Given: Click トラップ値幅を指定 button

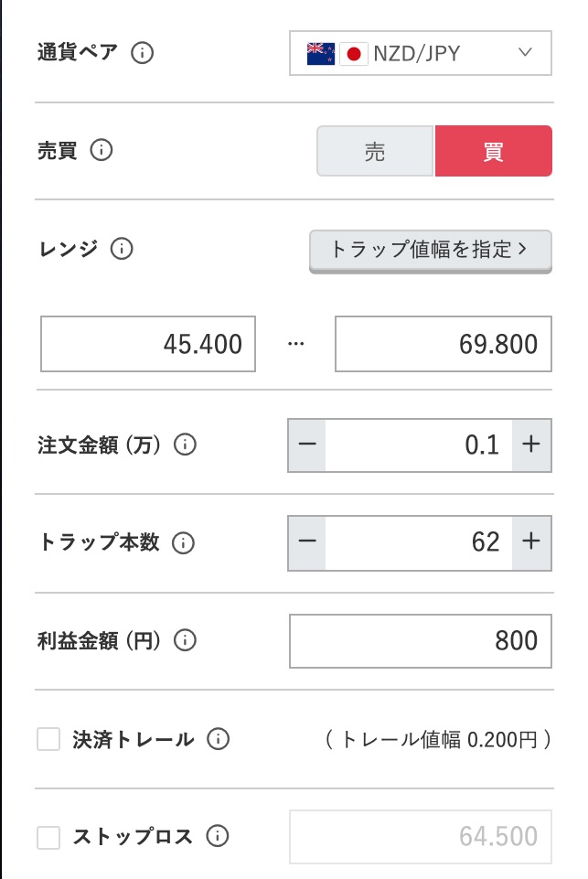Looking at the screenshot, I should point(430,249).
